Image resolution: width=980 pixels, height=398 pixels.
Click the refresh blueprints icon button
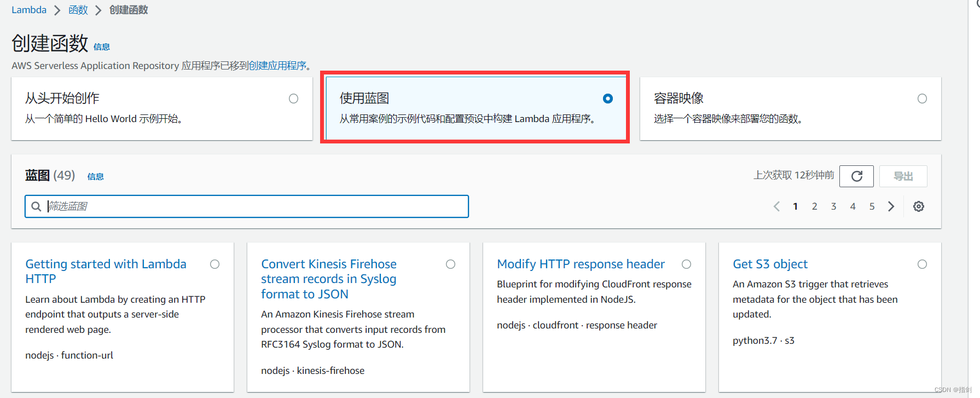856,176
